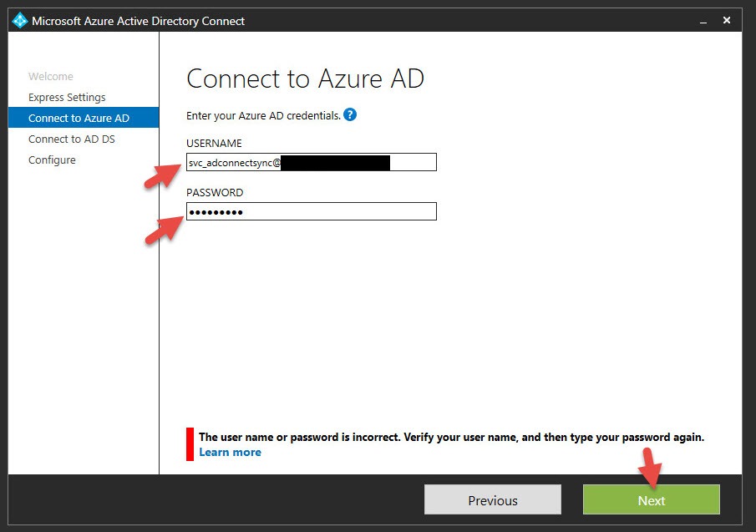Click the Enter your Azure AD credentials text

tap(263, 115)
